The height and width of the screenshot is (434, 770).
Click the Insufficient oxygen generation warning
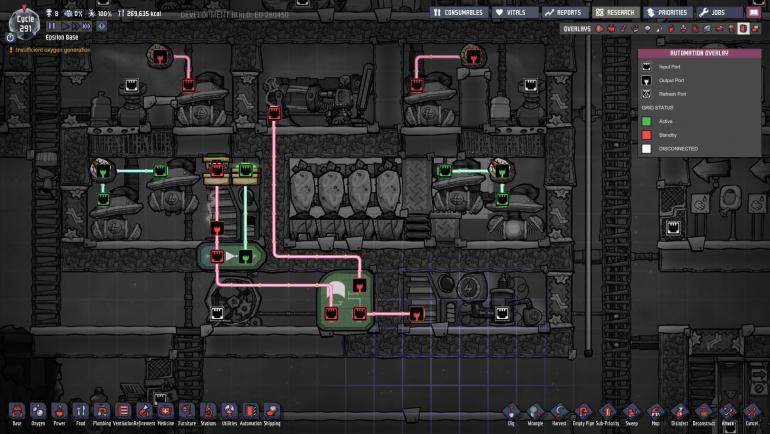[52, 49]
